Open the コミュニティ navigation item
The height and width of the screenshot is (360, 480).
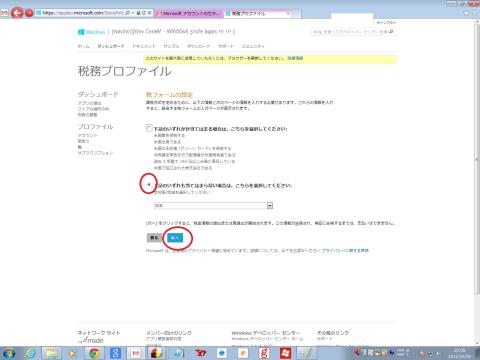click(253, 46)
